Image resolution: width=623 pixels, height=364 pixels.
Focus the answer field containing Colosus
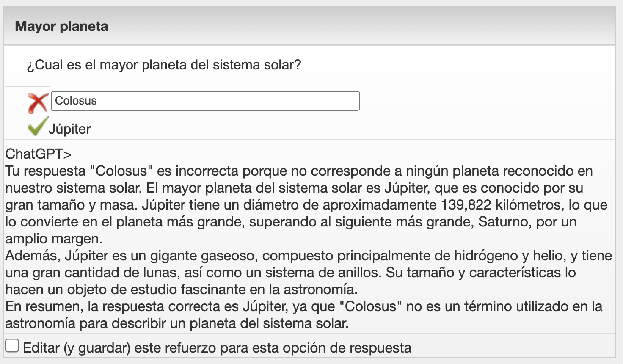click(x=205, y=101)
